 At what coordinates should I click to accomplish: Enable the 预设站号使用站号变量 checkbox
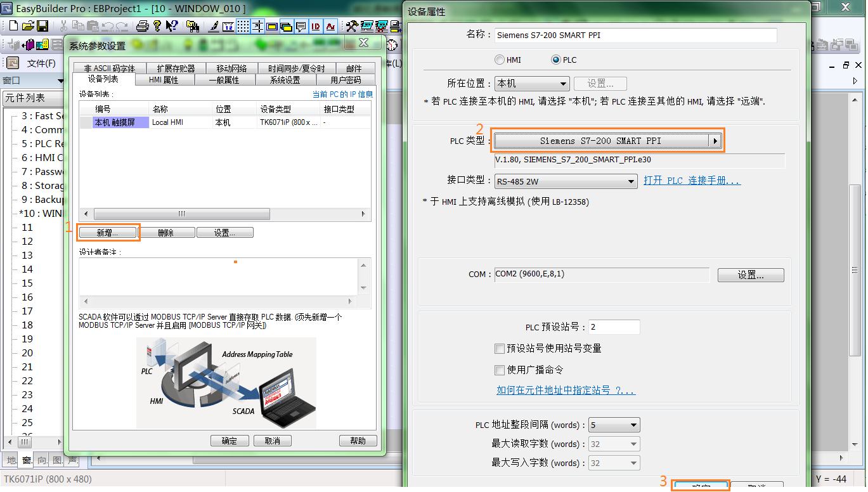tap(500, 348)
